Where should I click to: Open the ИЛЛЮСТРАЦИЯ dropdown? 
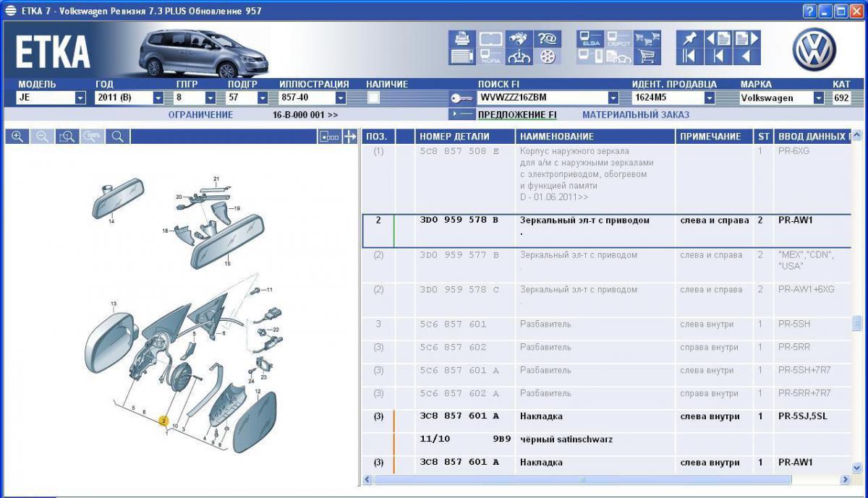341,98
